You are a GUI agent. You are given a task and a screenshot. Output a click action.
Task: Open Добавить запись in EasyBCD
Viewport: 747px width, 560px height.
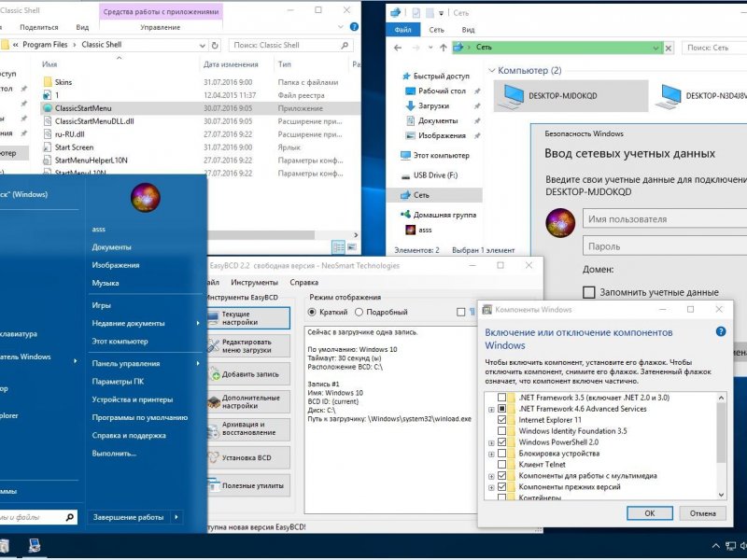[248, 374]
